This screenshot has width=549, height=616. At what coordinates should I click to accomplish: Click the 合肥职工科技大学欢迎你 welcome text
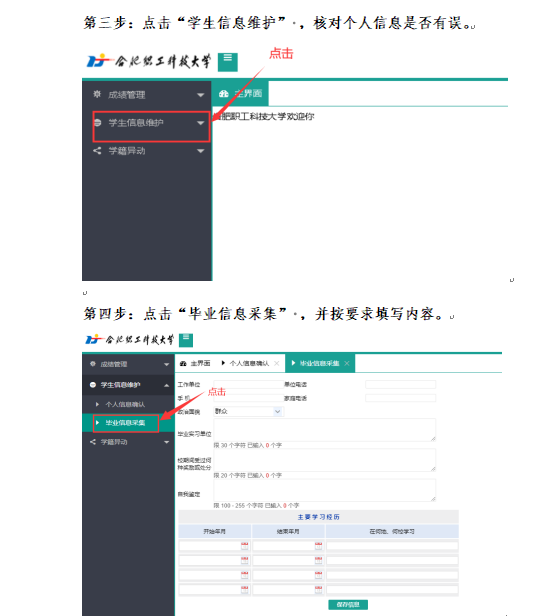[264, 116]
